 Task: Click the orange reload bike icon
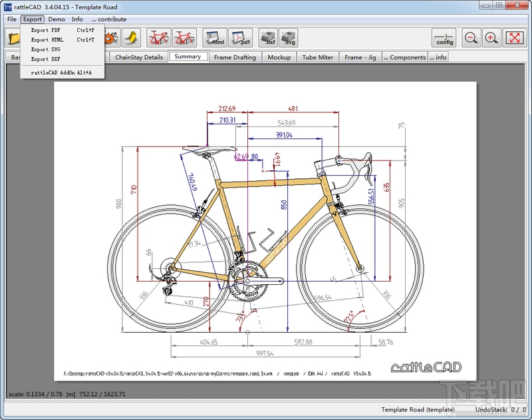coord(112,38)
